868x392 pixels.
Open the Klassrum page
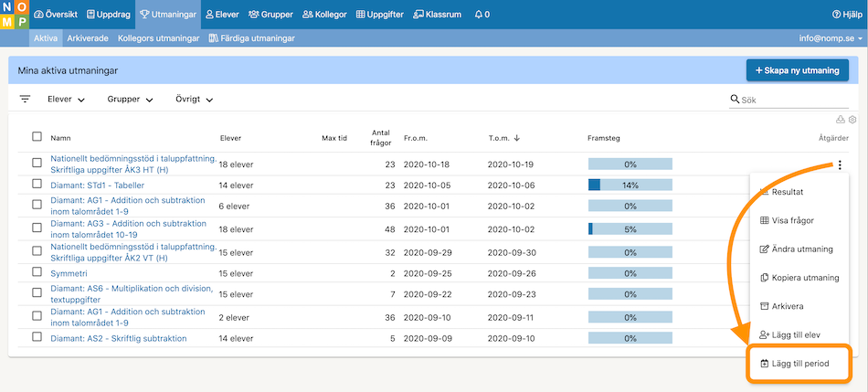tap(438, 15)
